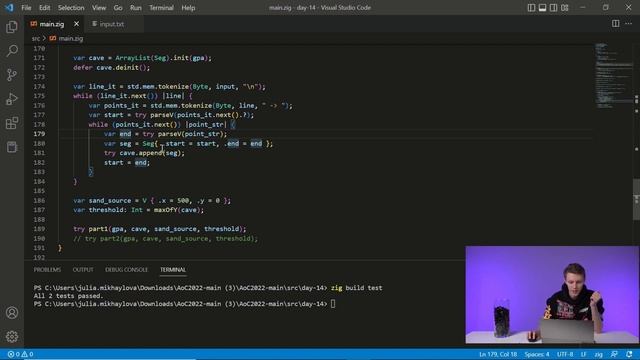Open the Selection menu
The height and width of the screenshot is (360, 640).
[x=71, y=8]
